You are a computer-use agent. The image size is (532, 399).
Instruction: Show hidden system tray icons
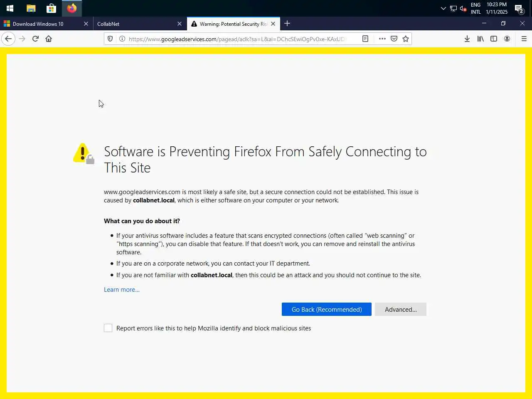(x=443, y=8)
